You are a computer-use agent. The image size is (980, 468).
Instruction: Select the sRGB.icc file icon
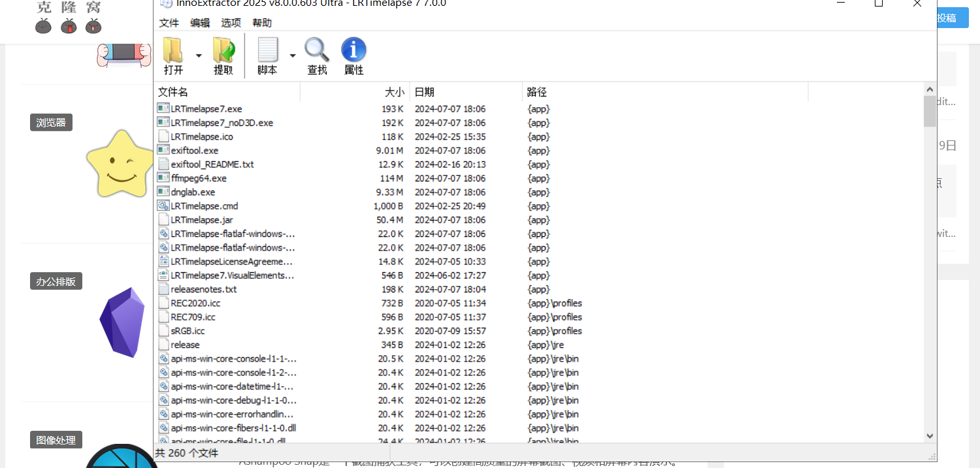click(x=163, y=330)
